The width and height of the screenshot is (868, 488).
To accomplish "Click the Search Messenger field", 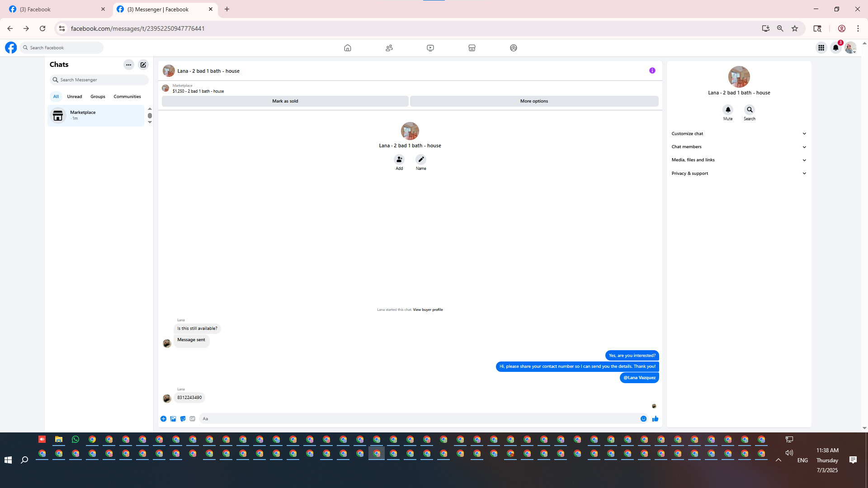I will point(99,80).
